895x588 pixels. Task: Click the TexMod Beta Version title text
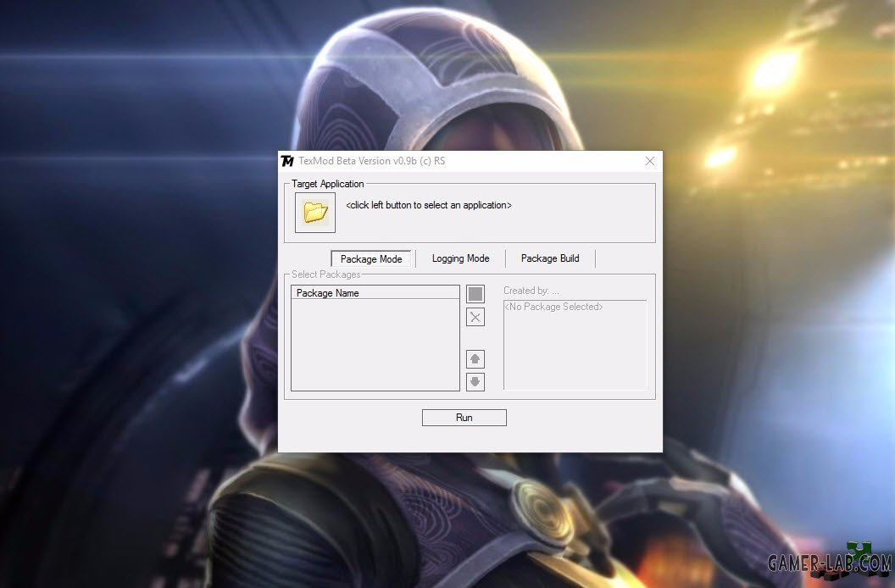click(371, 161)
